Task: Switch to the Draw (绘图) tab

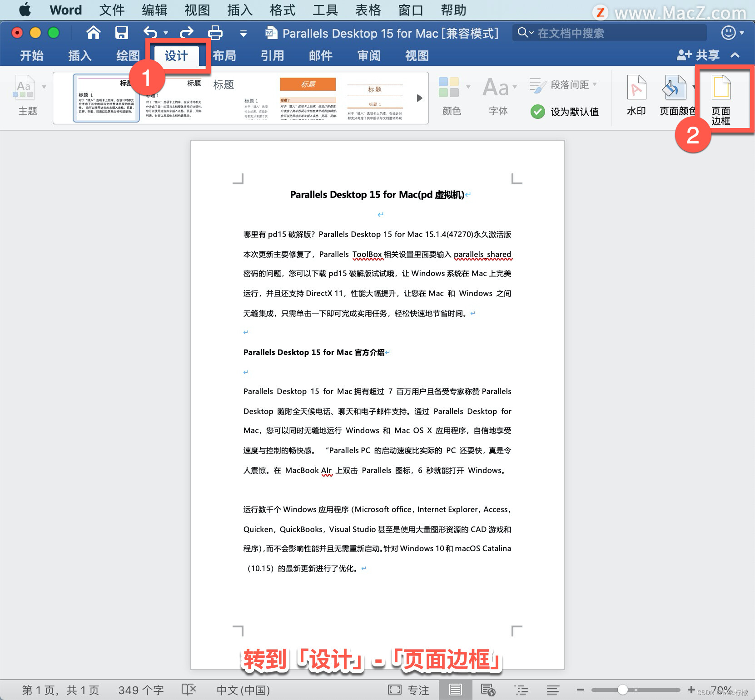Action: [128, 55]
